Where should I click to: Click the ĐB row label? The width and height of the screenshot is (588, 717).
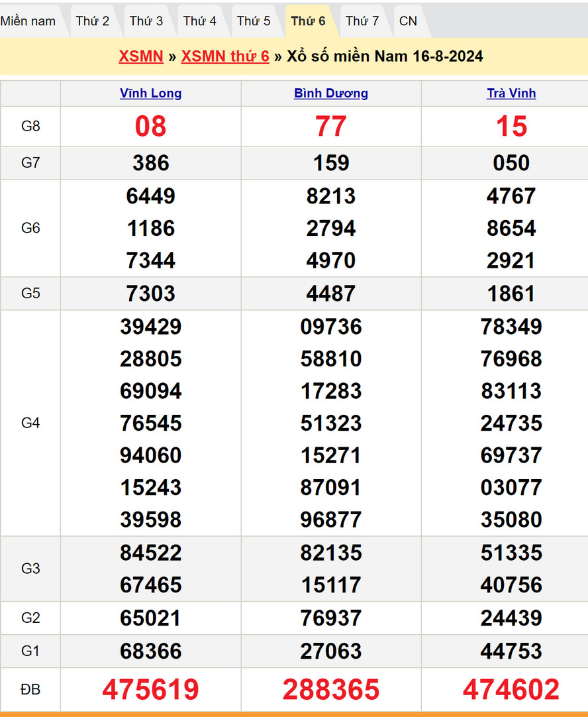click(x=30, y=690)
